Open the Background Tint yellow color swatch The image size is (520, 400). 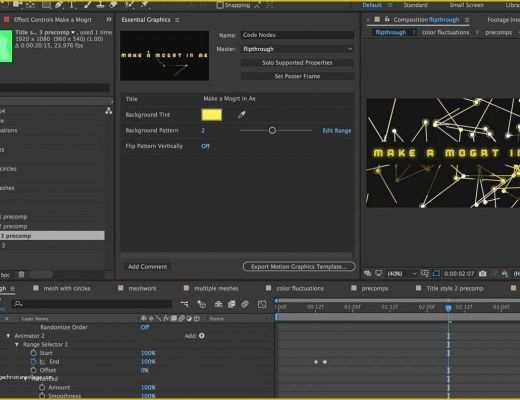tap(212, 115)
